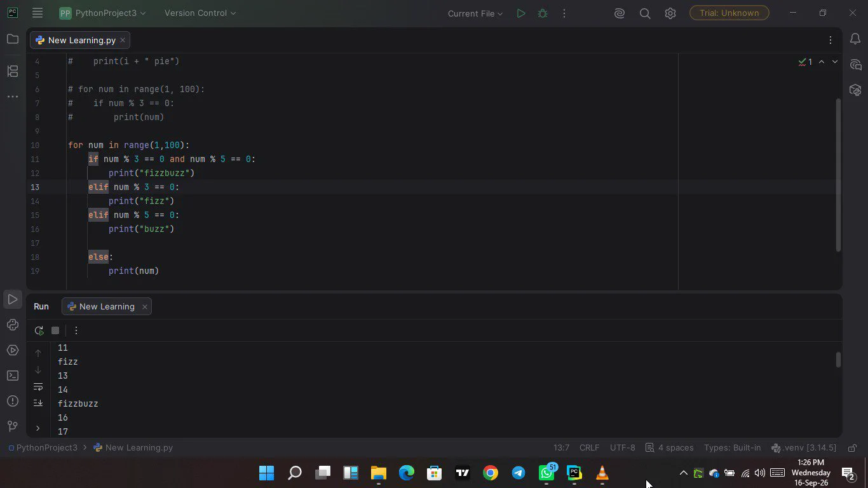Run the current file with green play button
868x488 pixels.
[521, 13]
